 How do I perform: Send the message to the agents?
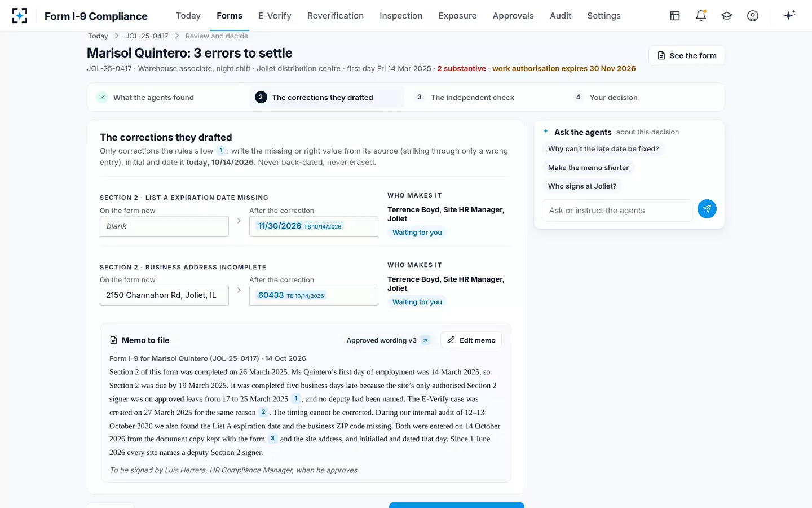(707, 209)
